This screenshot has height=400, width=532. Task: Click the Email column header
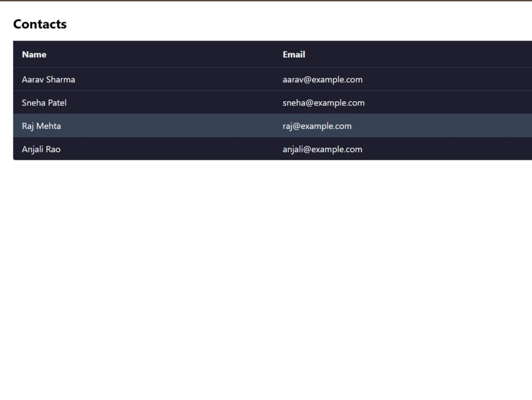[x=294, y=54]
